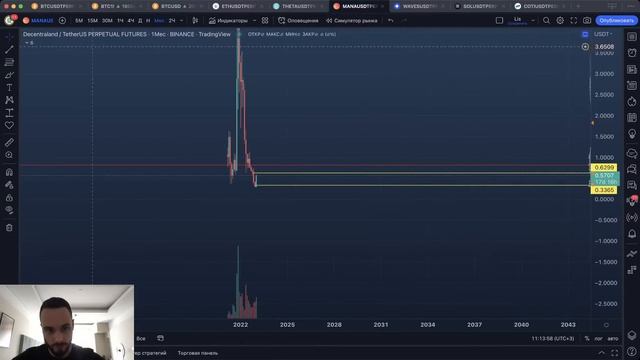Viewport: 640px width, 360px height.
Task: Click the quick search magnifier icon
Action: (x=546, y=20)
